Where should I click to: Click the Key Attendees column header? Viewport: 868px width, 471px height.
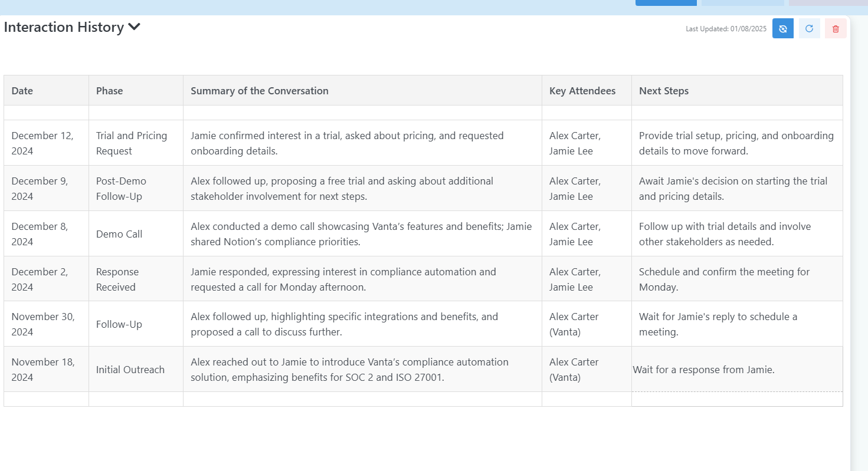(x=582, y=91)
